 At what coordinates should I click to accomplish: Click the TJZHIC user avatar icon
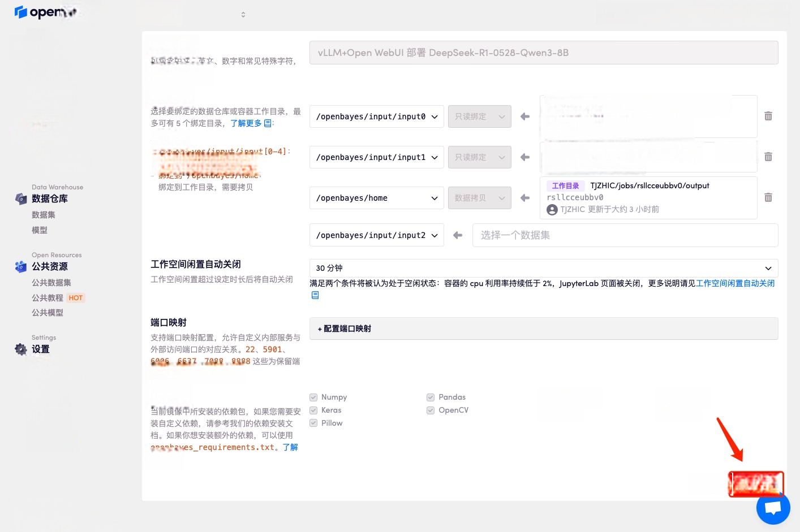pos(552,210)
